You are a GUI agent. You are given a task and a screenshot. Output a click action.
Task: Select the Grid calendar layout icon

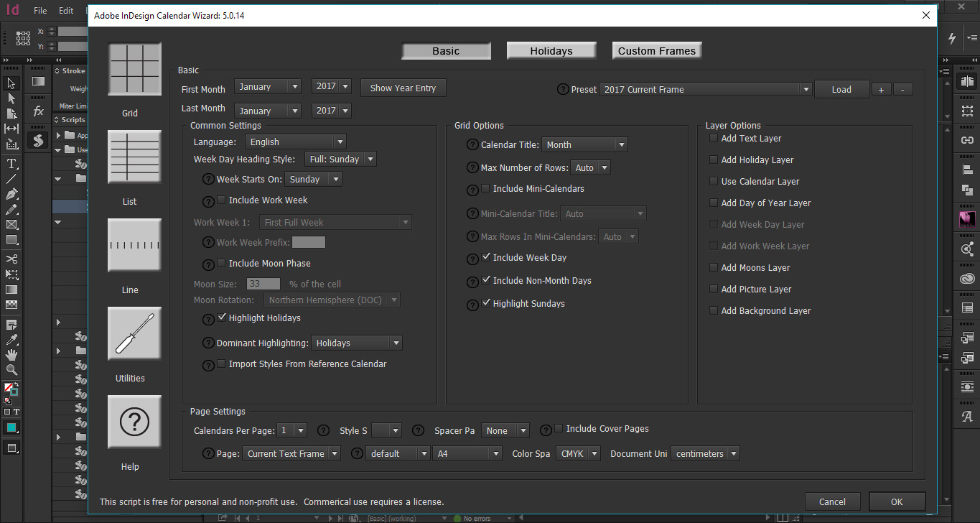134,69
